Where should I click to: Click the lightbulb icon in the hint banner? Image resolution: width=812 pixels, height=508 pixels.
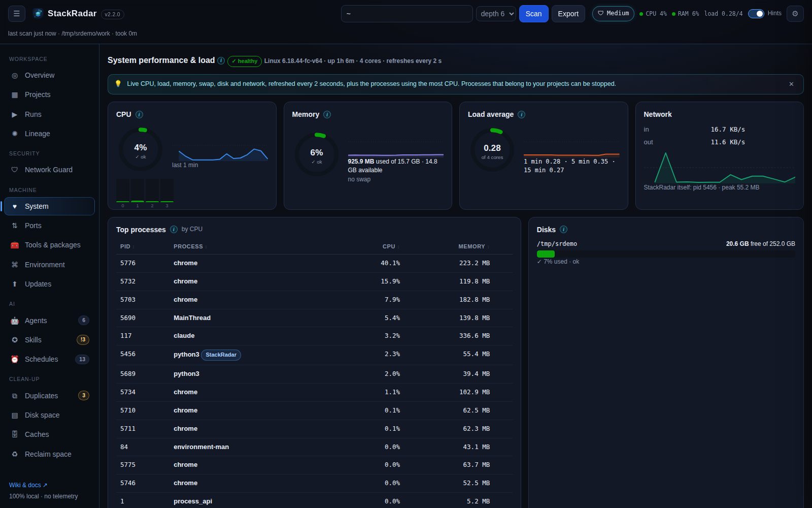coord(118,84)
